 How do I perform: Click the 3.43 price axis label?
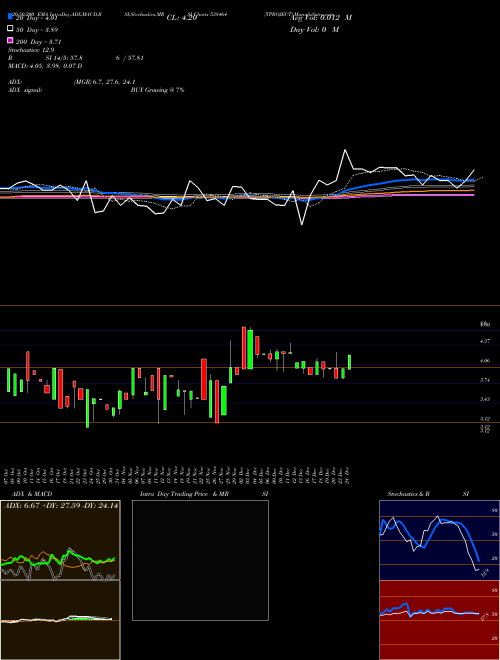click(x=484, y=399)
